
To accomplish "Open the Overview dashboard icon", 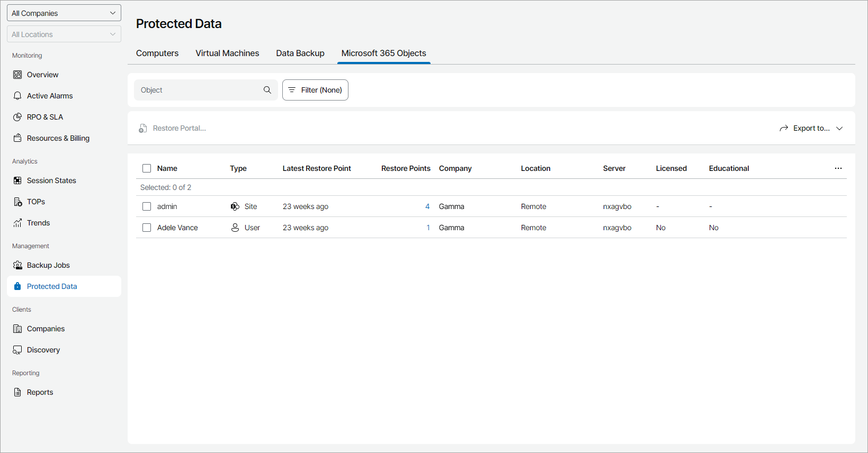I will pos(17,75).
